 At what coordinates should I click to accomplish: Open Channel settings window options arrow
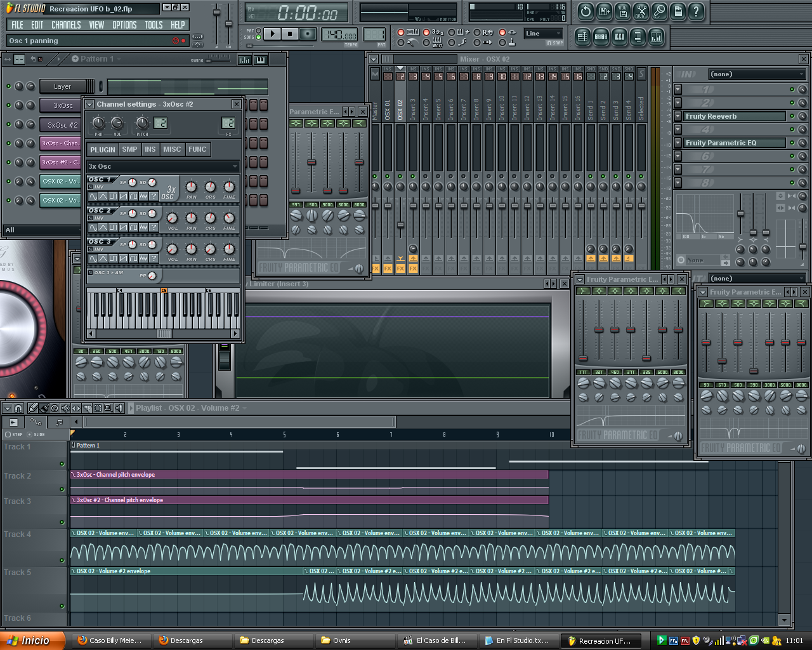[90, 105]
